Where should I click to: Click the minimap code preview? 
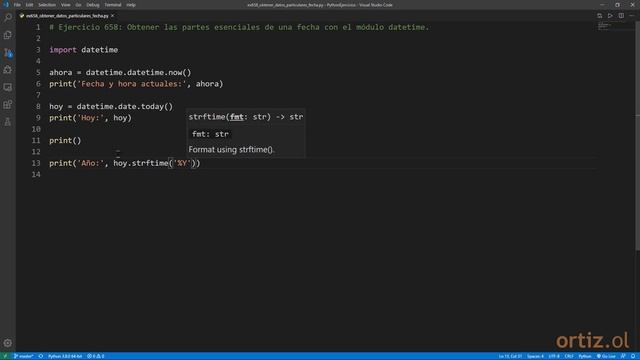point(605,27)
